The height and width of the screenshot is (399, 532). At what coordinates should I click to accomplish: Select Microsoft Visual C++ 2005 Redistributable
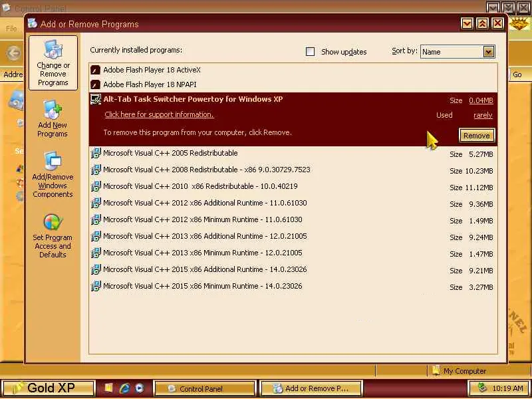[x=293, y=154]
